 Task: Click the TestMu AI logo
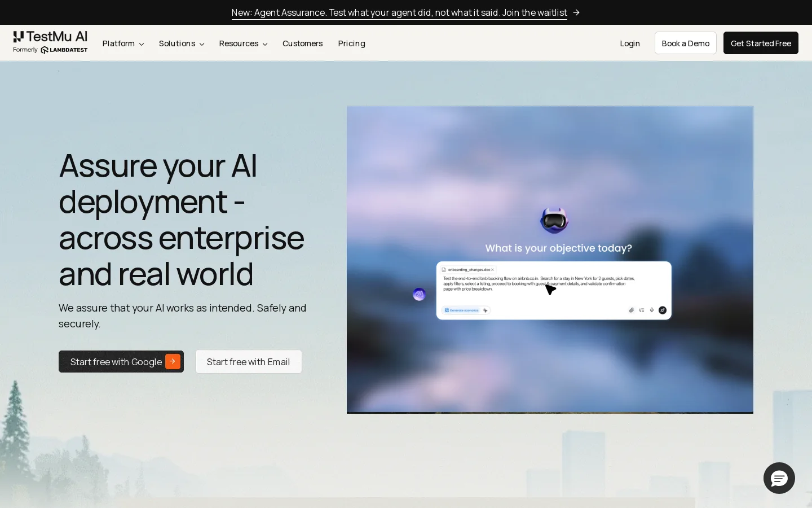pyautogui.click(x=50, y=37)
